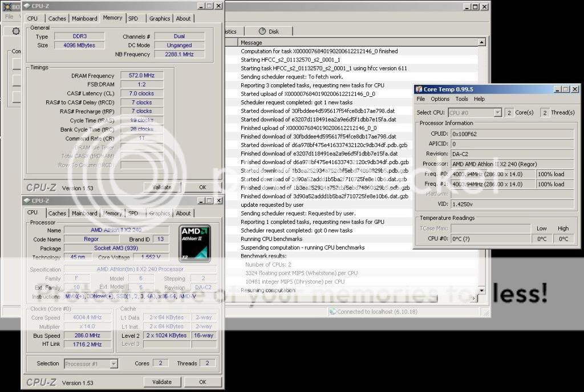Open the Processor #1 selection dropdown
Image resolution: width=584 pixels, height=392 pixels.
[x=114, y=364]
